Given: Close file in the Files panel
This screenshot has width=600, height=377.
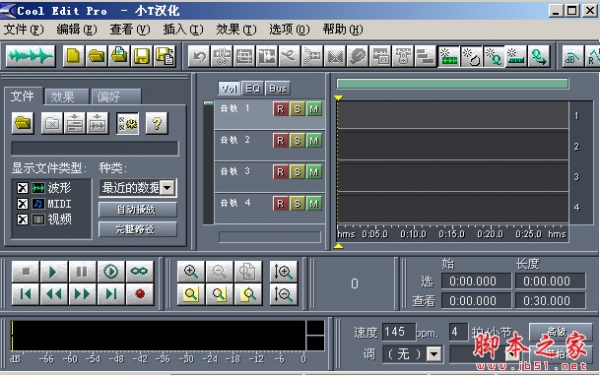Looking at the screenshot, I should click(x=52, y=123).
